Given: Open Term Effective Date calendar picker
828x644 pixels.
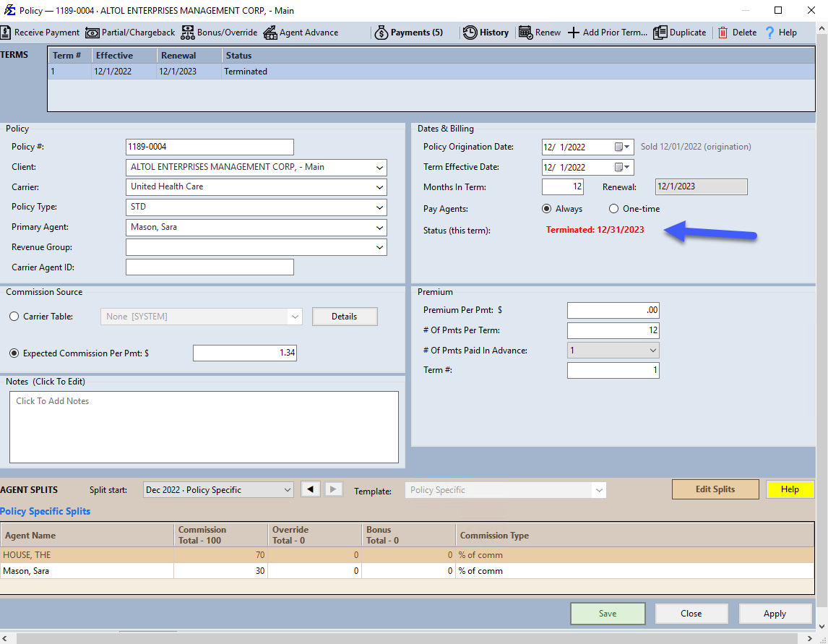Looking at the screenshot, I should point(622,167).
